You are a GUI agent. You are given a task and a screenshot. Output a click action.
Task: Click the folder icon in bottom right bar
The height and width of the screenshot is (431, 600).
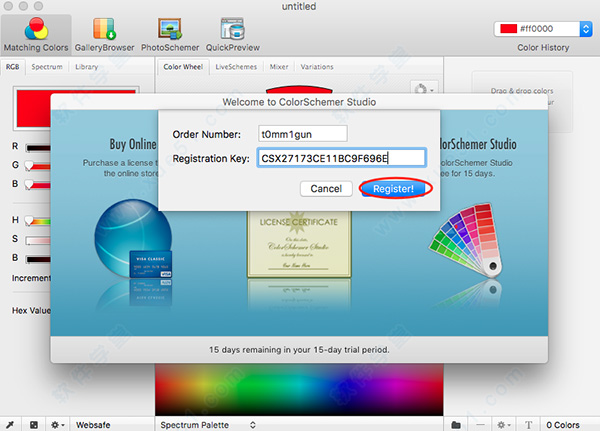456,424
